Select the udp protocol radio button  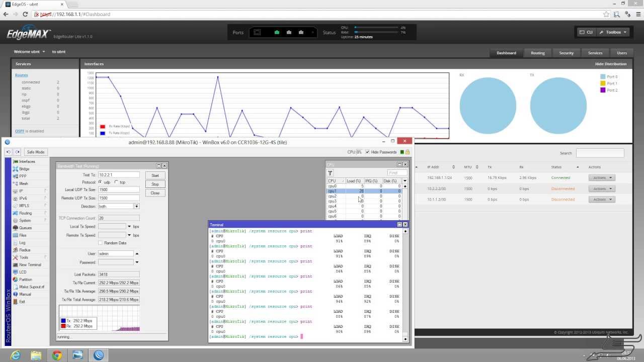[101, 182]
